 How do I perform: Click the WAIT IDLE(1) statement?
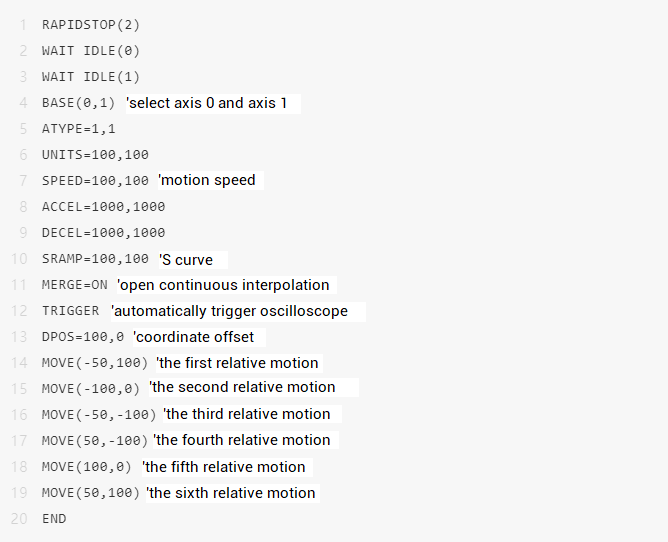tap(91, 76)
